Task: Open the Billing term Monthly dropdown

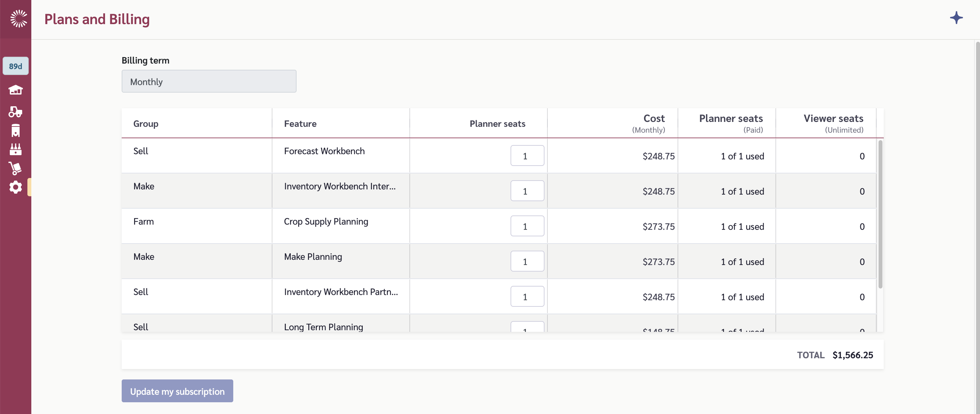Action: (209, 81)
